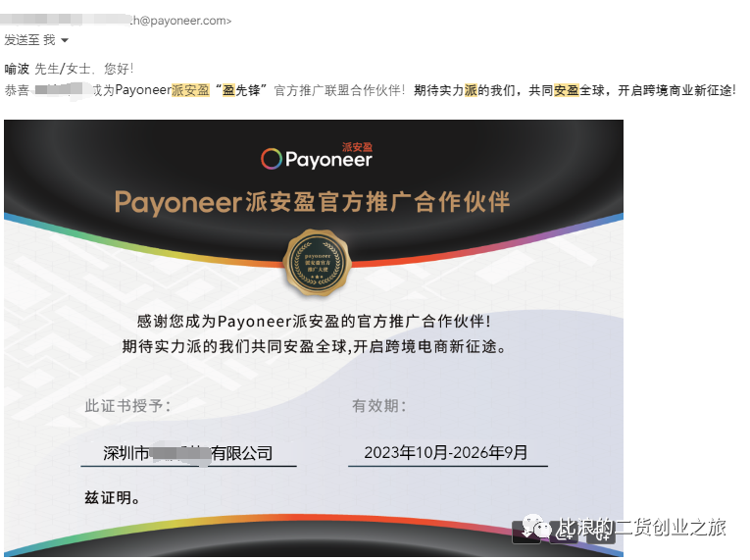Click the gold ambassador badge seal
The width and height of the screenshot is (750, 560).
point(318,262)
